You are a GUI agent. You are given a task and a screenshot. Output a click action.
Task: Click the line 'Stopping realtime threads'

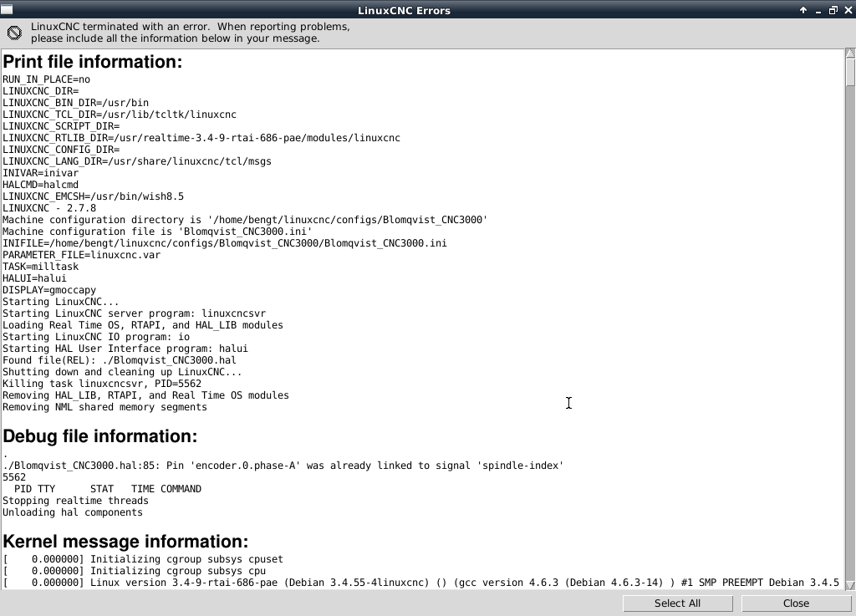coord(75,501)
